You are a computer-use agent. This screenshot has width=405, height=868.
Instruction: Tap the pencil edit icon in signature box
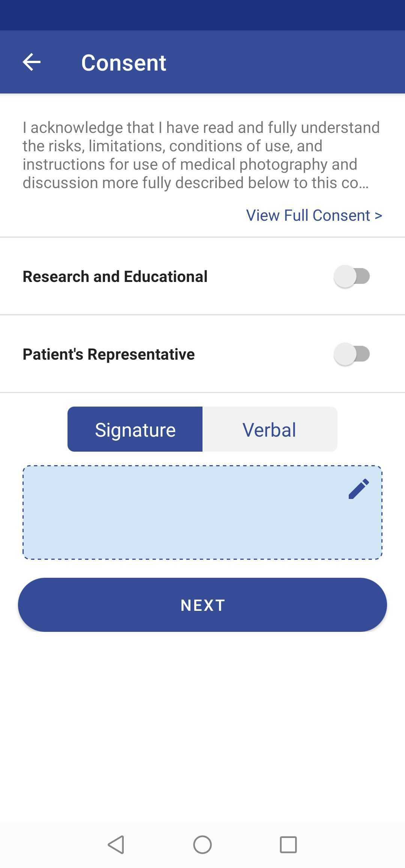(x=359, y=489)
